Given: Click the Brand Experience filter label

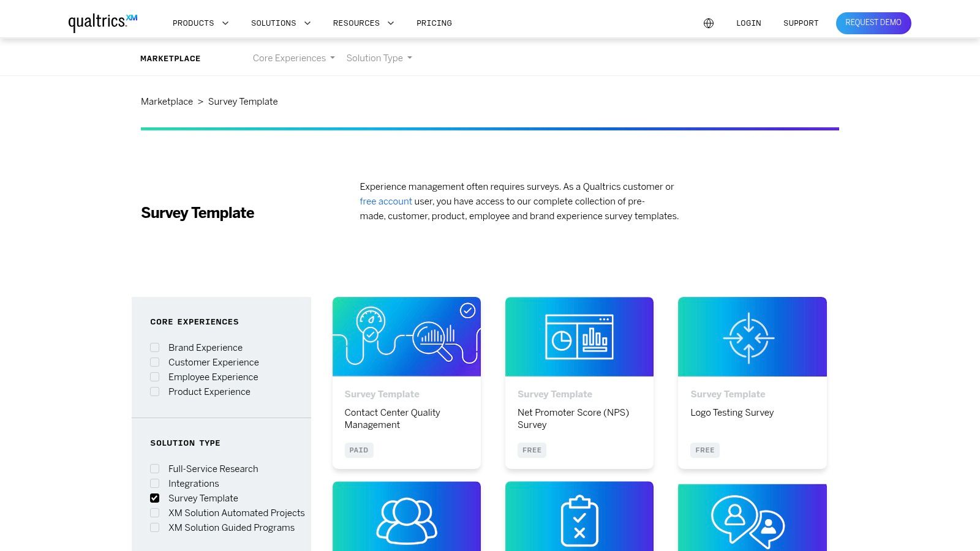Looking at the screenshot, I should click(x=205, y=348).
